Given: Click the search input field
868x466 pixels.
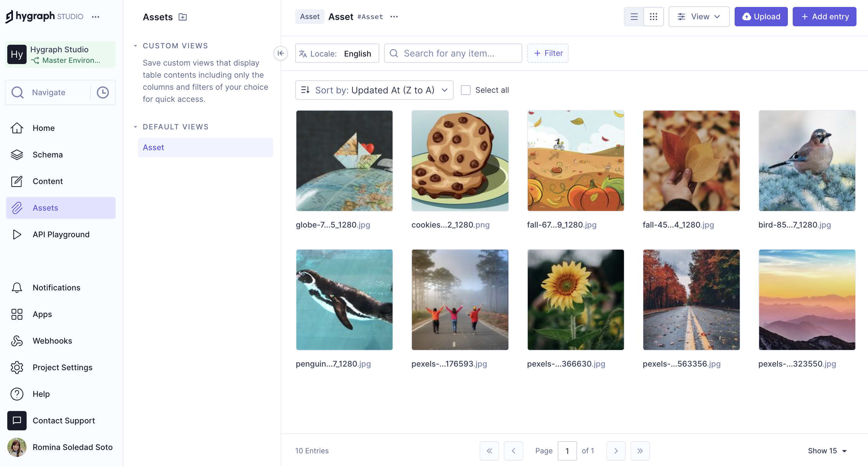Looking at the screenshot, I should point(453,53).
